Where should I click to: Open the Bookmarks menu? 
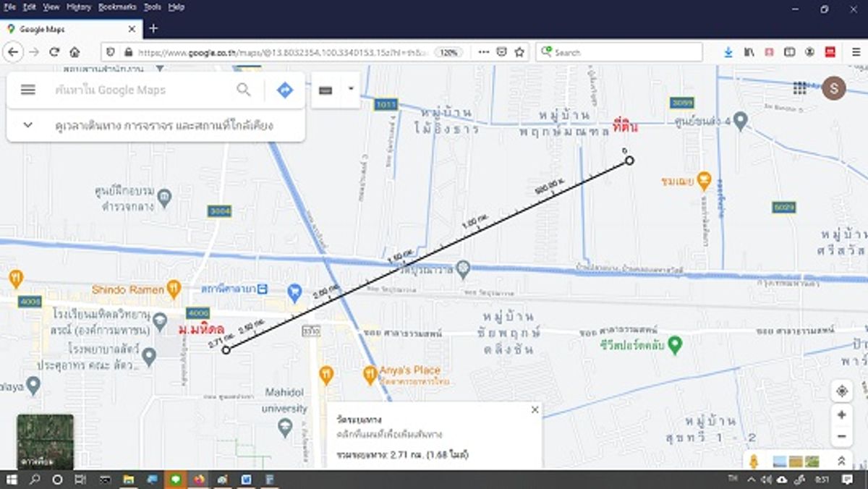coord(117,7)
